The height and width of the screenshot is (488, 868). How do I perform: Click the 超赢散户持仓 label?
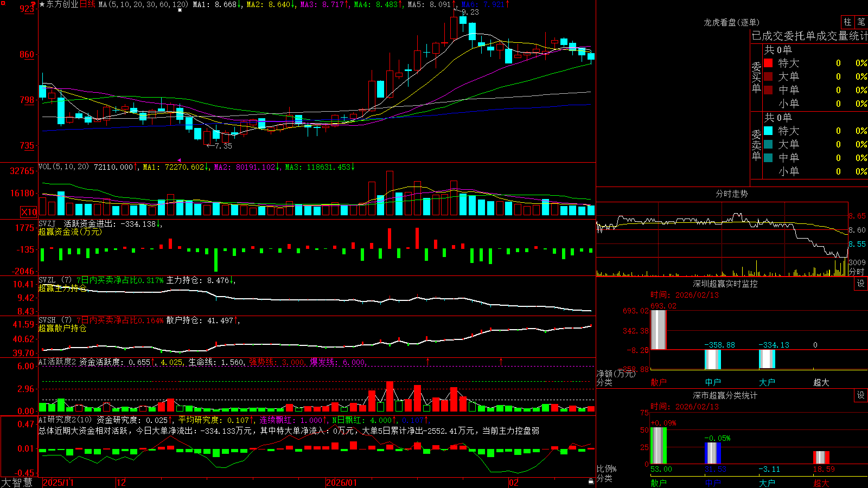click(62, 328)
